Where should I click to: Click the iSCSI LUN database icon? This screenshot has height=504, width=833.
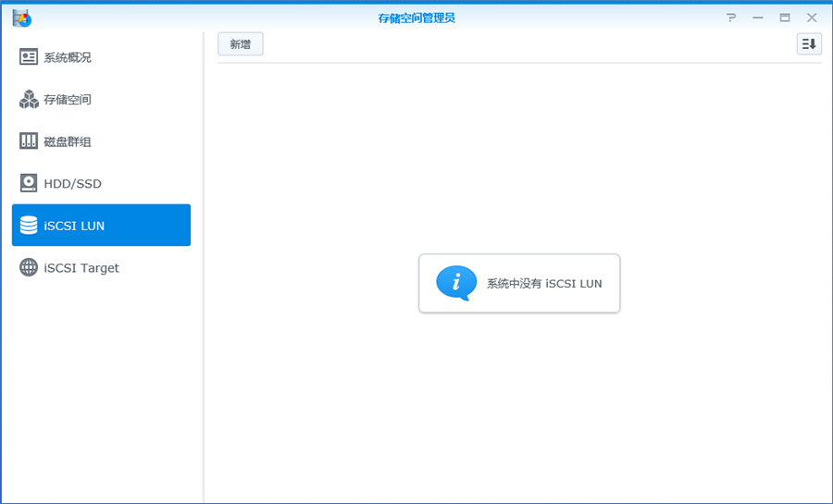(x=29, y=226)
